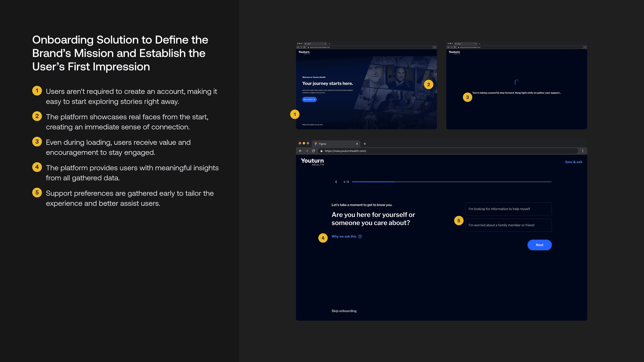This screenshot has width=644, height=362.
Task: Open new tab with plus icon
Action: [365, 144]
